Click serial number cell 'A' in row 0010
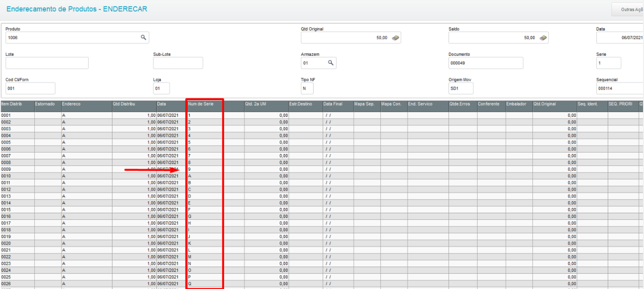644x289 pixels. (215, 176)
